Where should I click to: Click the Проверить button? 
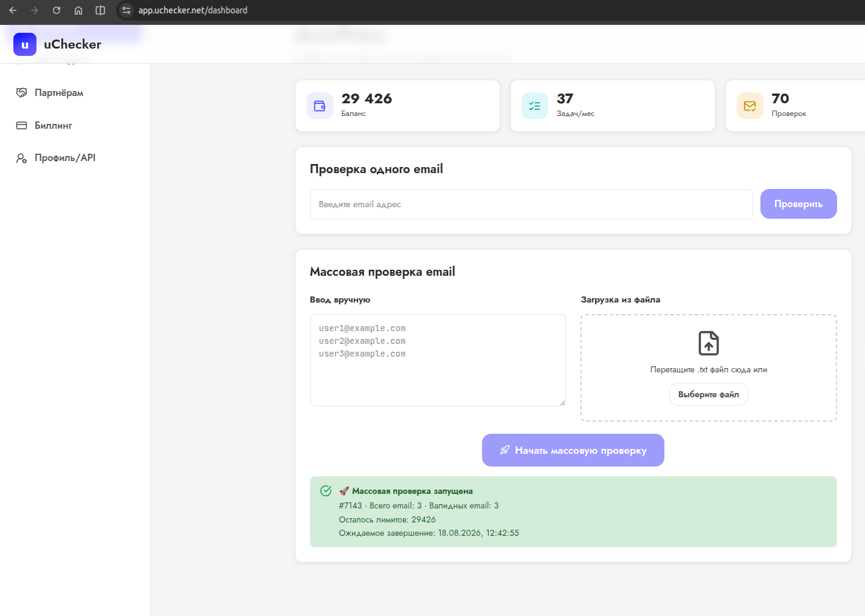click(x=799, y=204)
